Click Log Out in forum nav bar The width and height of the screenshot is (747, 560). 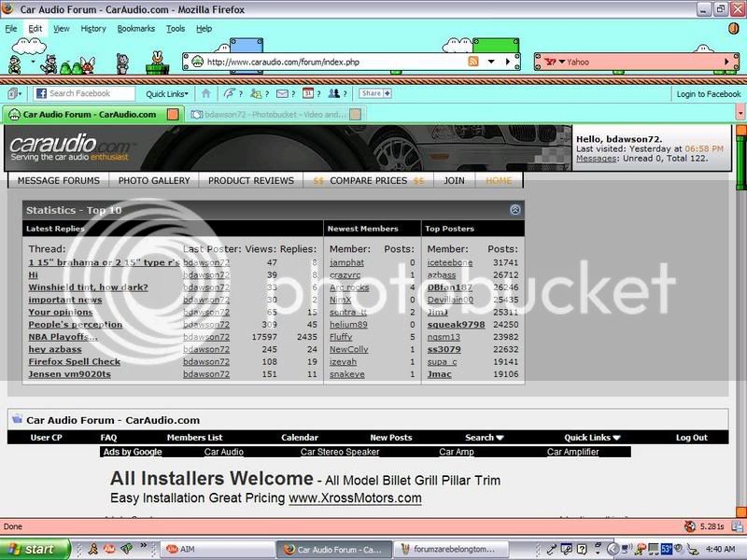click(692, 437)
